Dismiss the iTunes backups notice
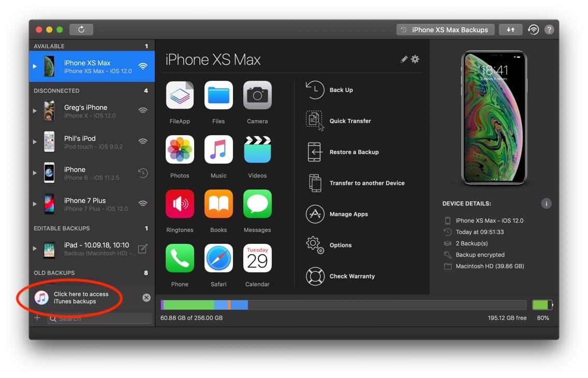 146,298
